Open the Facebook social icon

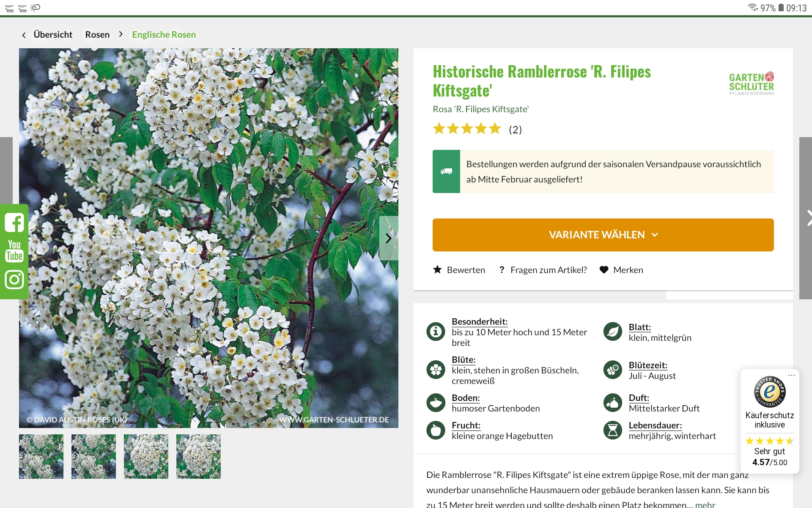tap(14, 223)
